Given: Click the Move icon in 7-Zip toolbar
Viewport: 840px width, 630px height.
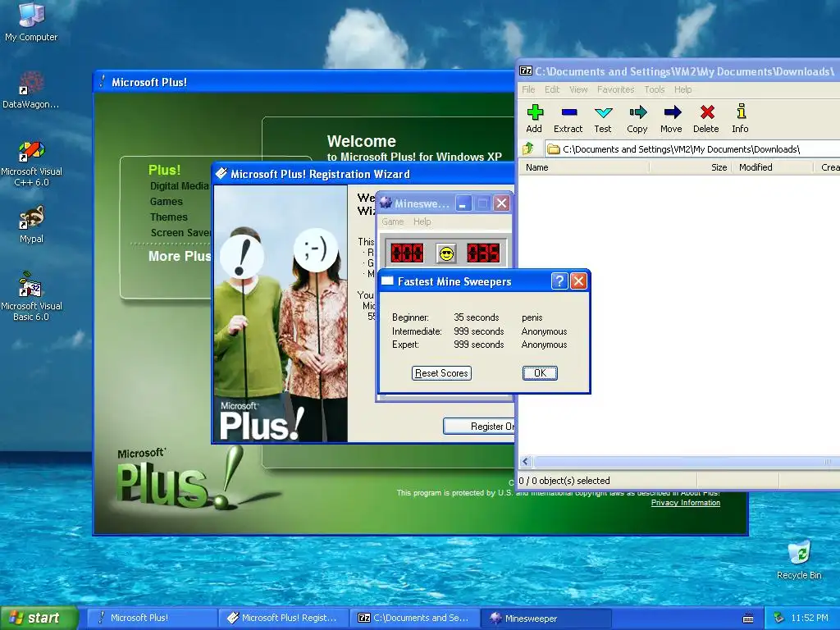Looking at the screenshot, I should 671,118.
